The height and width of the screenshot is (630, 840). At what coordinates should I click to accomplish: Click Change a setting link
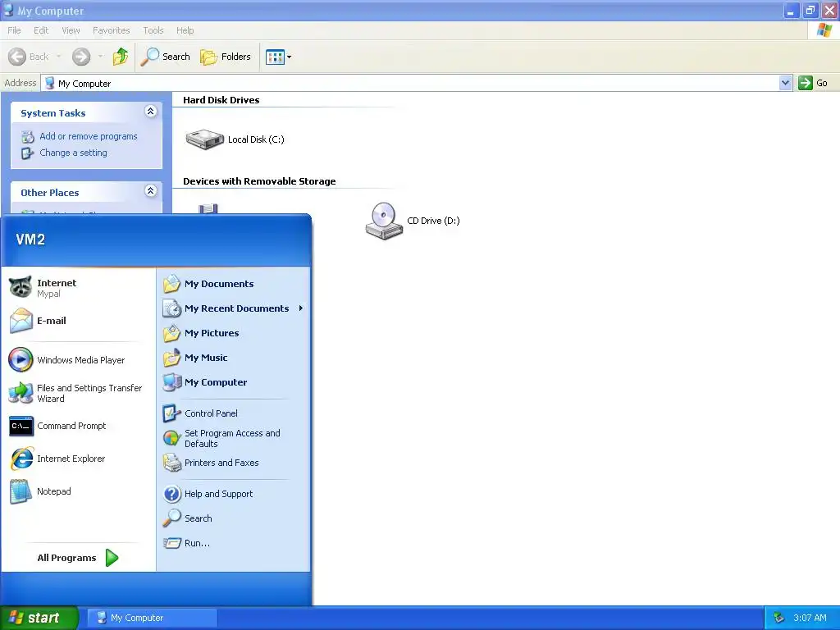[73, 153]
